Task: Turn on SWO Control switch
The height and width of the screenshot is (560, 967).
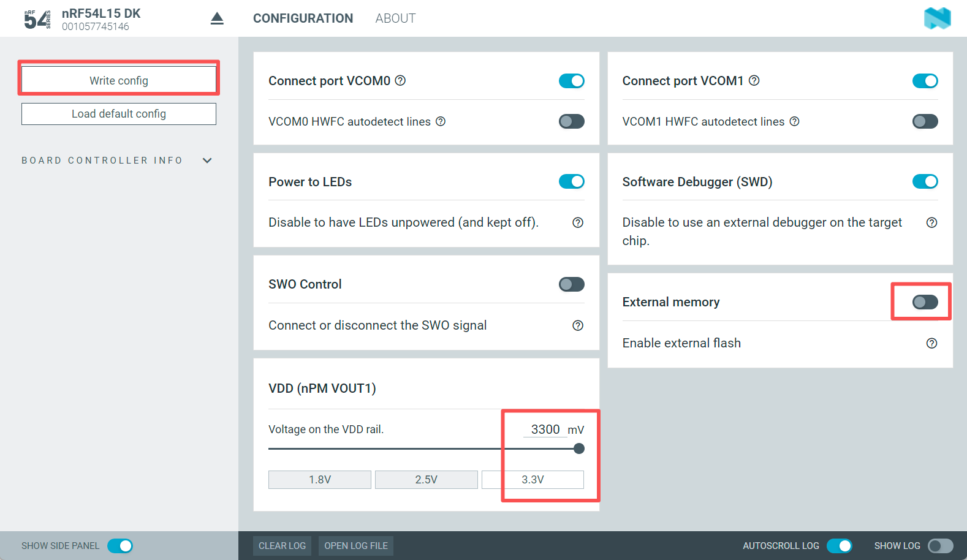Action: [x=571, y=284]
